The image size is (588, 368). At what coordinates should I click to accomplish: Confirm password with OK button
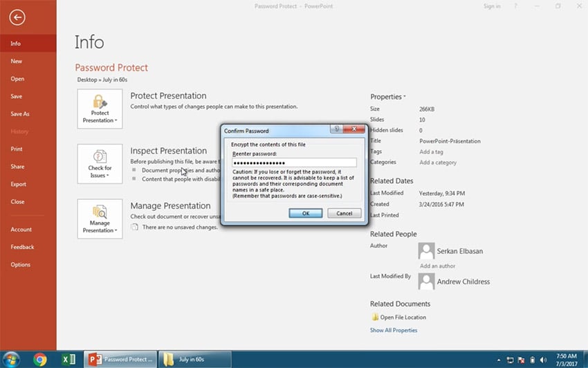[x=306, y=213]
